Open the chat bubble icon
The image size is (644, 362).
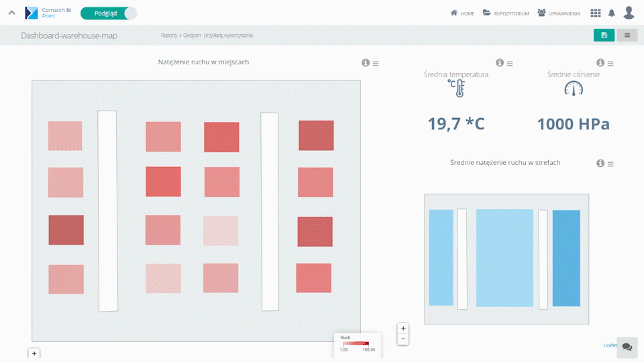(x=627, y=347)
